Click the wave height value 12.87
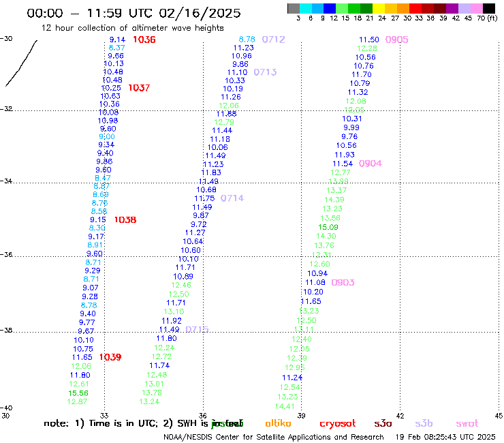This screenshot has height=443, width=504. 77,401
